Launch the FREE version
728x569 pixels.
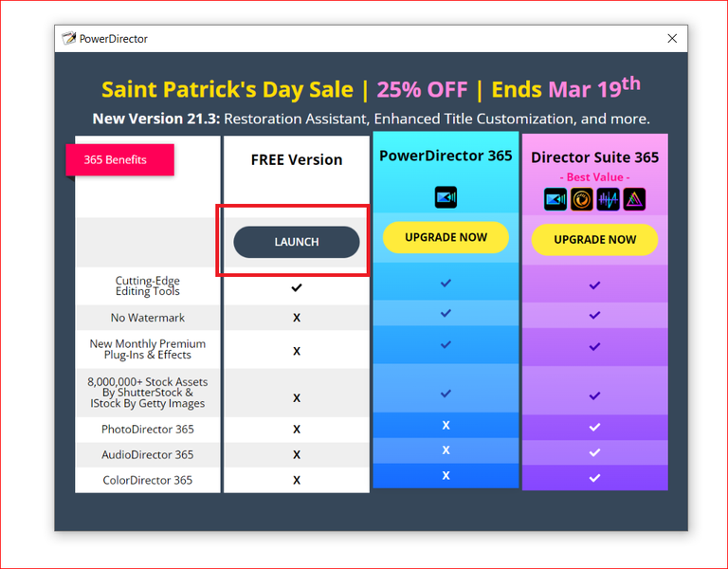297,242
